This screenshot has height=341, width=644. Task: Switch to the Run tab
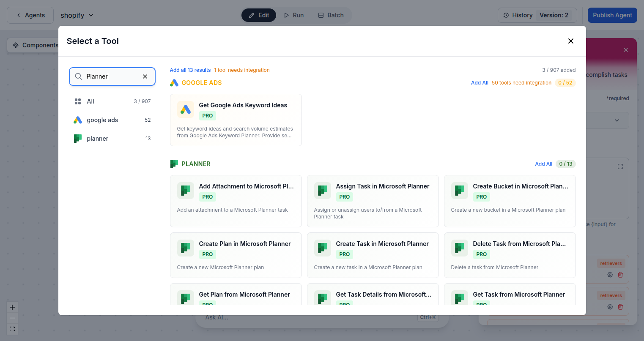point(293,15)
